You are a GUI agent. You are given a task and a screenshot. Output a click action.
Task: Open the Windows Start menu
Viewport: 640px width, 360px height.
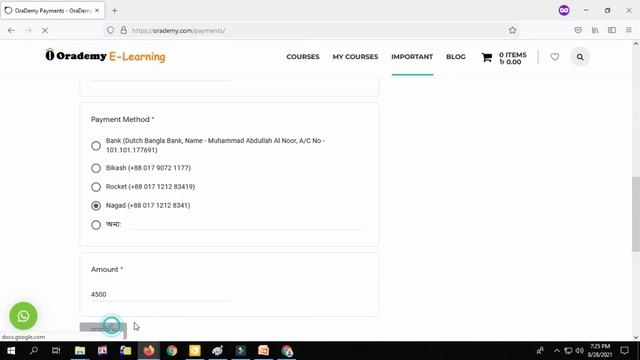[x=11, y=351]
